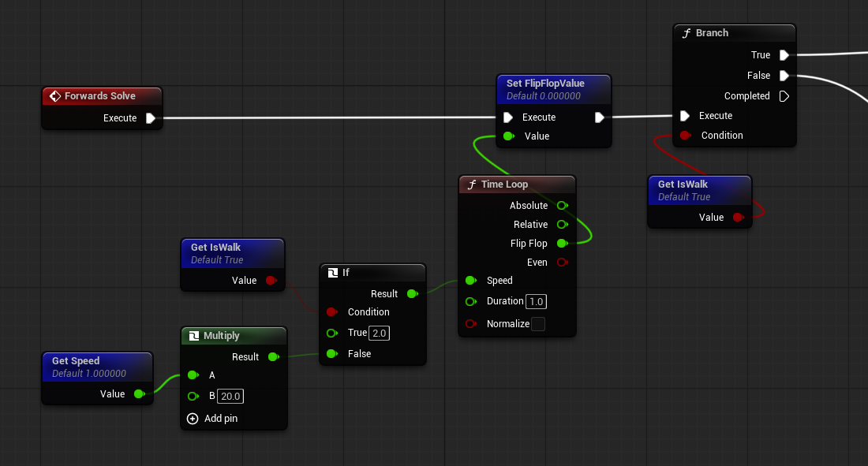Click the function icon on the Branch node
This screenshot has height=466, width=868.
tap(686, 32)
